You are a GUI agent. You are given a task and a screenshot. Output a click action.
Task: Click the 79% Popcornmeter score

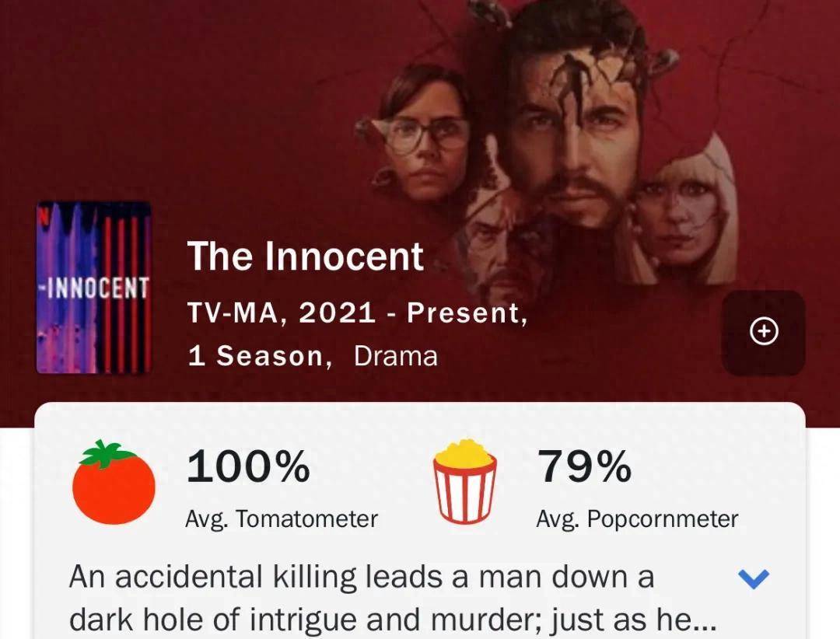(x=584, y=466)
